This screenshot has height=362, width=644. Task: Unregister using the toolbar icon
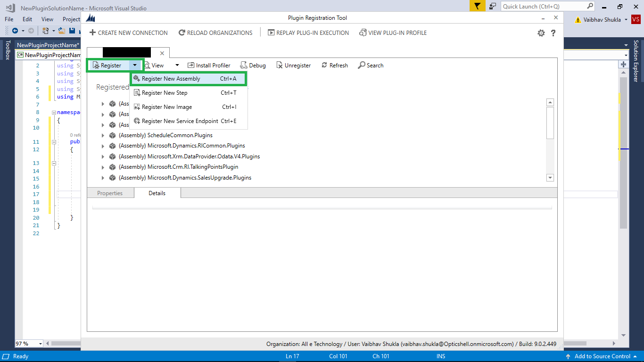pyautogui.click(x=293, y=65)
